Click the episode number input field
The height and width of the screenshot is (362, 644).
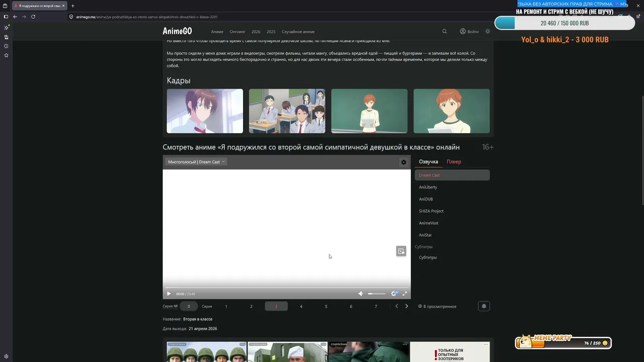click(189, 306)
